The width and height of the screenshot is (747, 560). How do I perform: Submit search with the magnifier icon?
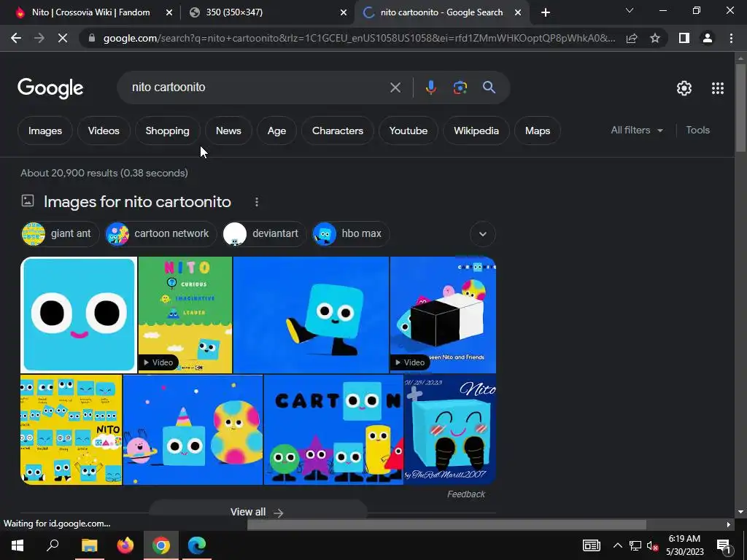pos(489,87)
